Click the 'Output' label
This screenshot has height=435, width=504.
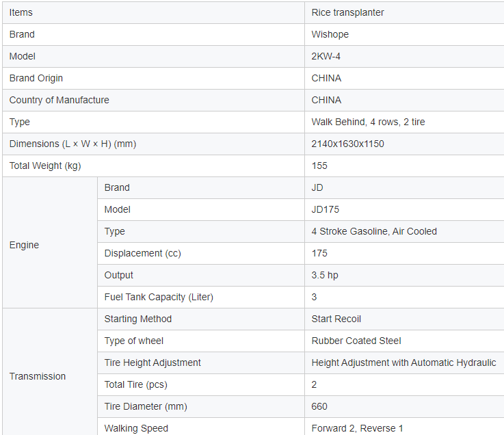point(118,275)
